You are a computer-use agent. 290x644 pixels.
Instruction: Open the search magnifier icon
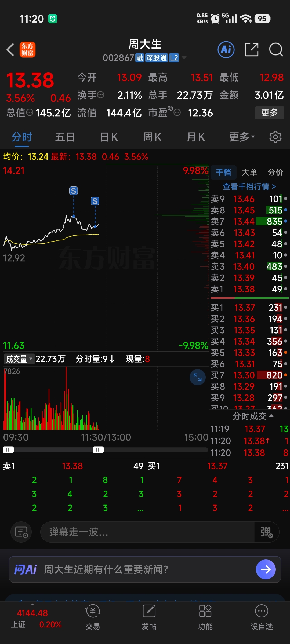click(x=276, y=50)
